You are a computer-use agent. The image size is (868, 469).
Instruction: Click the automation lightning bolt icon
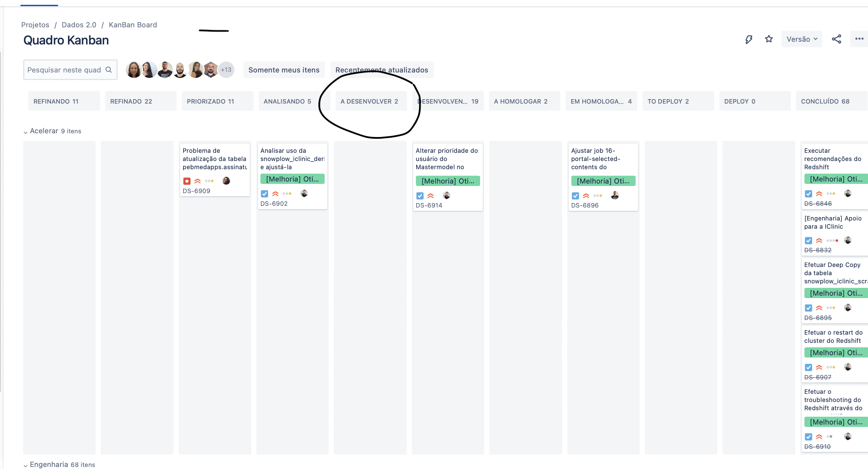point(748,39)
